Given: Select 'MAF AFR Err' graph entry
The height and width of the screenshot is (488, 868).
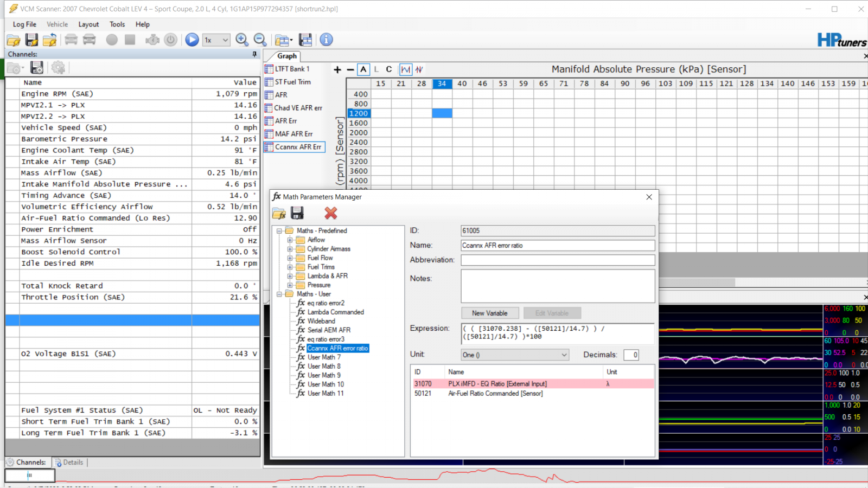Looking at the screenshot, I should [289, 134].
